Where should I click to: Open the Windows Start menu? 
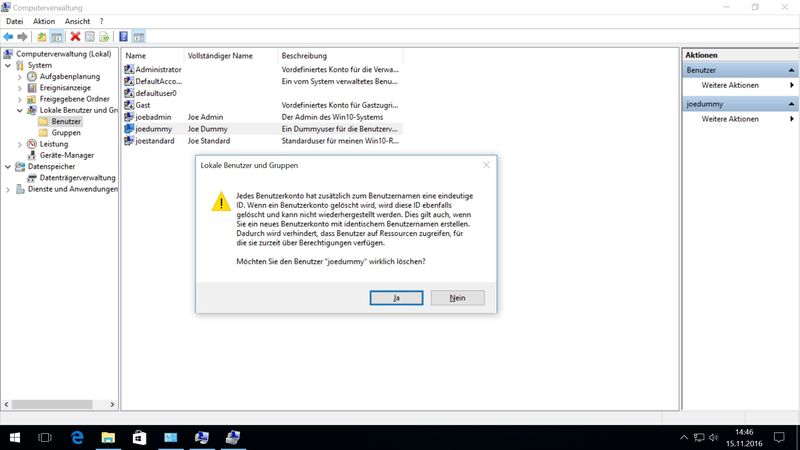tap(15, 438)
